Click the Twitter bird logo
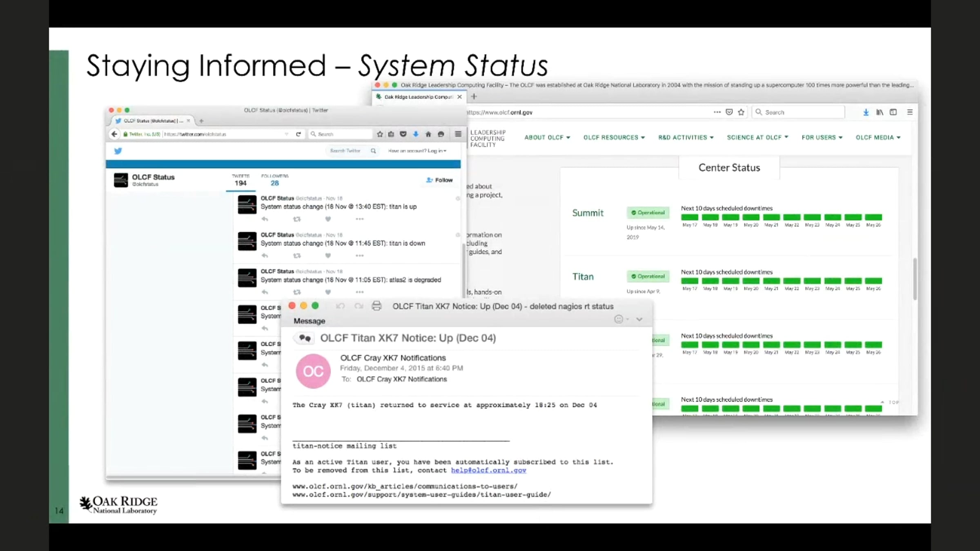 pos(118,151)
